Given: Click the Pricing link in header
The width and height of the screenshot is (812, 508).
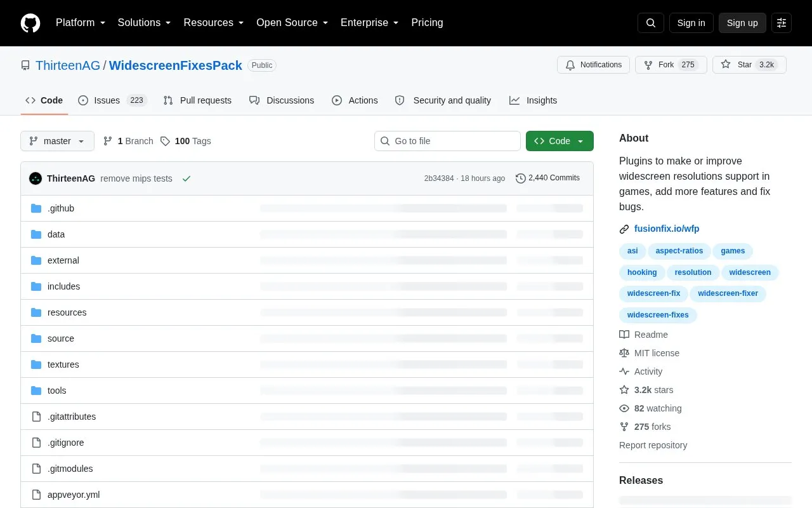Looking at the screenshot, I should (x=427, y=23).
